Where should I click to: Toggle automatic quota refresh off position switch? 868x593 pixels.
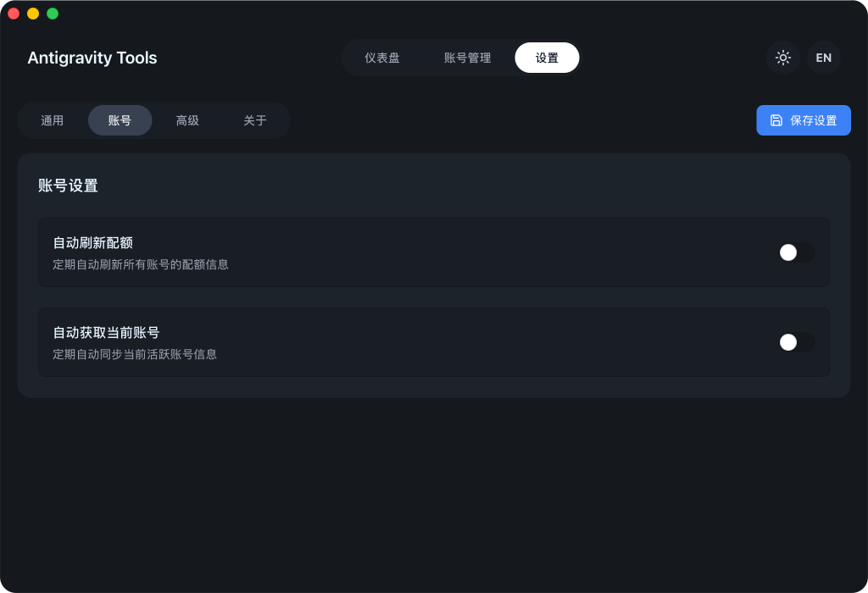pos(795,252)
